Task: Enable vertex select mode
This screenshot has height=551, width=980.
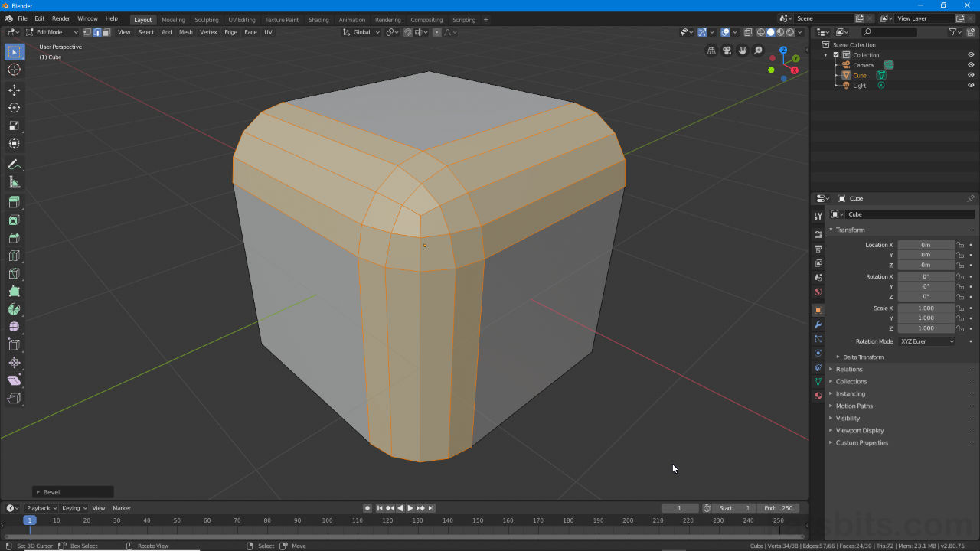Action: click(87, 32)
